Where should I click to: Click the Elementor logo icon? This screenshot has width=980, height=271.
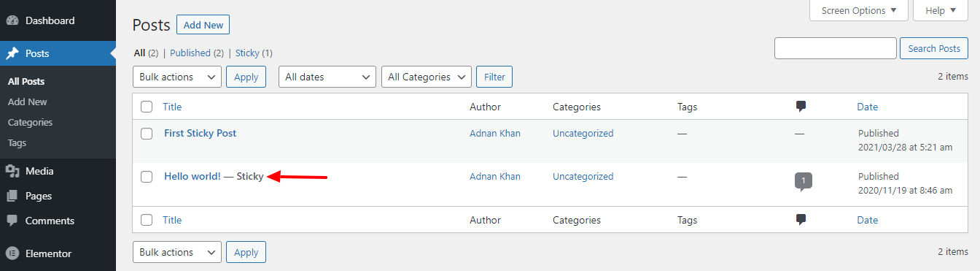pos(12,253)
